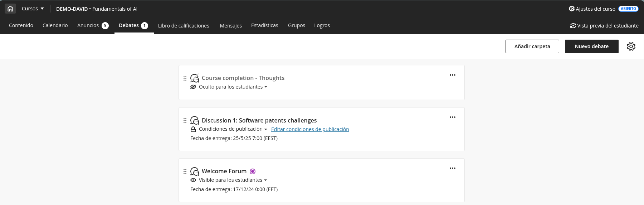Image resolution: width=644 pixels, height=205 pixels.
Task: Click the visible eye icon under Welcome Forum
Action: click(193, 180)
